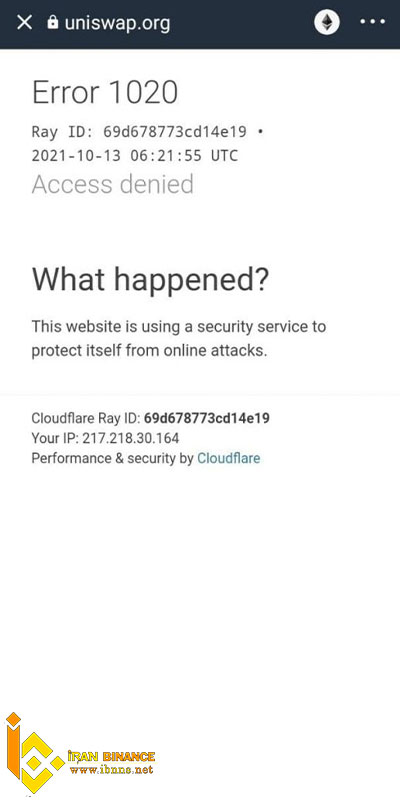This screenshot has height=800, width=400.
Task: Click the "Cloudflare Ray ID:" label
Action: [86, 418]
